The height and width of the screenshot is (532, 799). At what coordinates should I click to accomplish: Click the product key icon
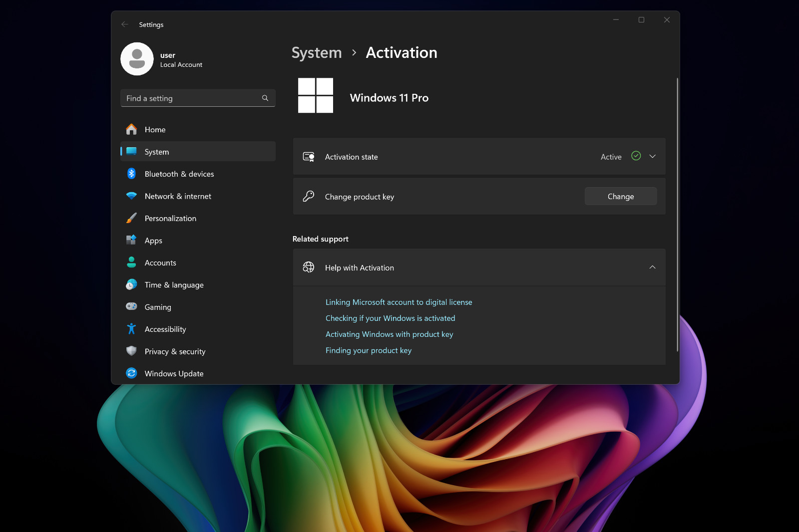tap(309, 196)
